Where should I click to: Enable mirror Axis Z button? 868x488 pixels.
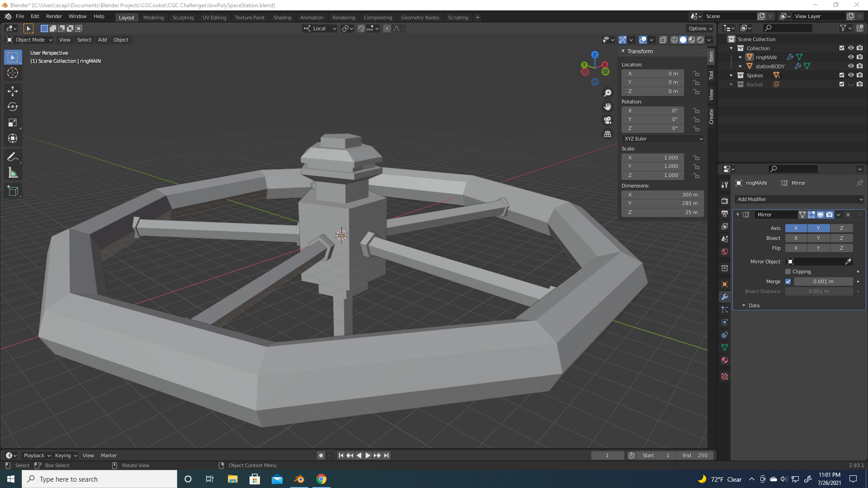(841, 228)
